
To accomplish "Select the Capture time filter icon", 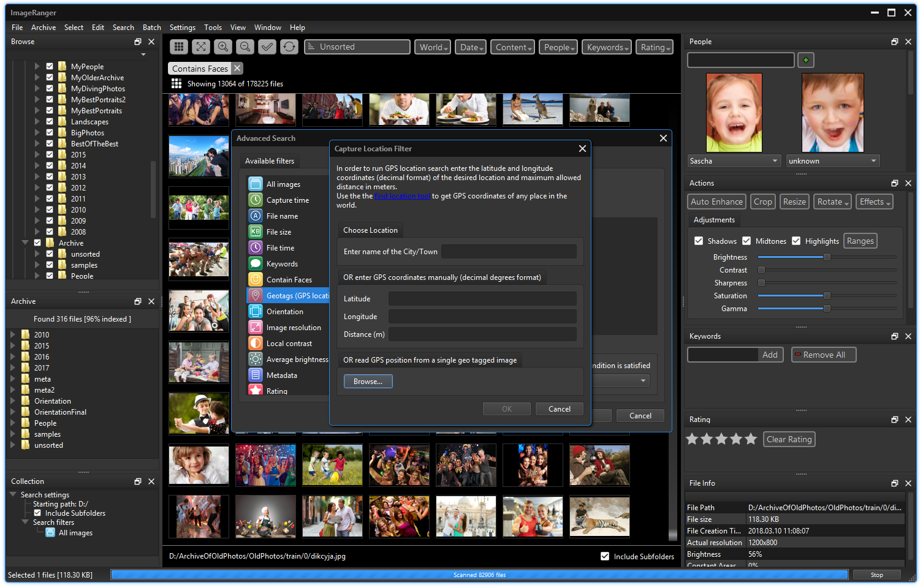I will tap(256, 200).
